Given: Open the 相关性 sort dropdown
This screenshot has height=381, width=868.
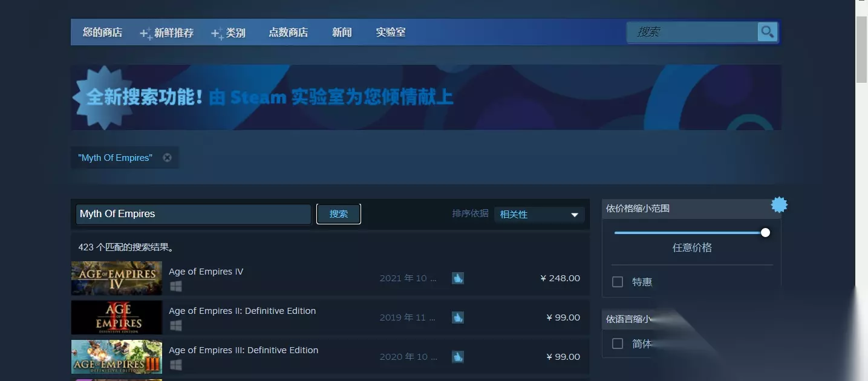Looking at the screenshot, I should pos(539,215).
